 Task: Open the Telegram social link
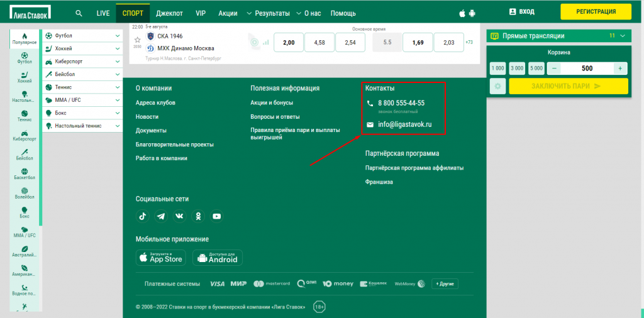(x=161, y=216)
